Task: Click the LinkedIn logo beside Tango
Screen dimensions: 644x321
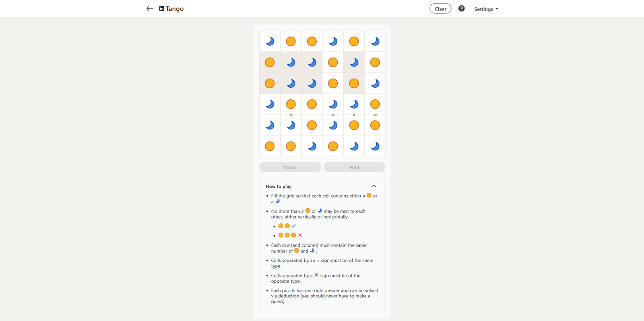Action: [161, 8]
